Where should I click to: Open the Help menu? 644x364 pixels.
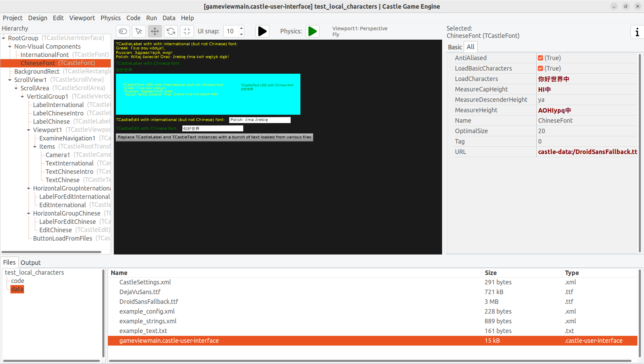click(x=187, y=18)
